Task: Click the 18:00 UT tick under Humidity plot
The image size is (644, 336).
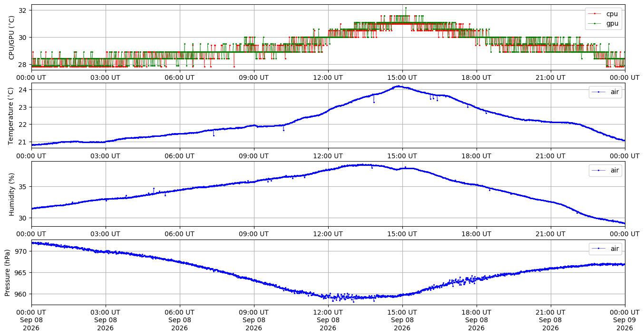Action: coord(477,234)
